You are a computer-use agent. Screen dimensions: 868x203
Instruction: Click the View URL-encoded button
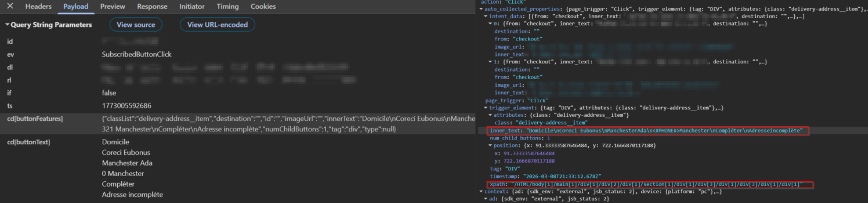[x=217, y=25]
